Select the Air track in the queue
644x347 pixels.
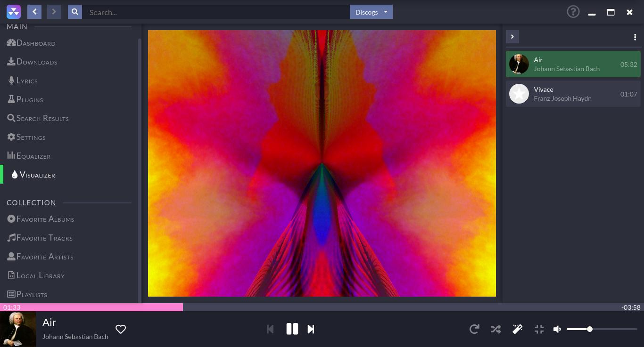coord(573,64)
